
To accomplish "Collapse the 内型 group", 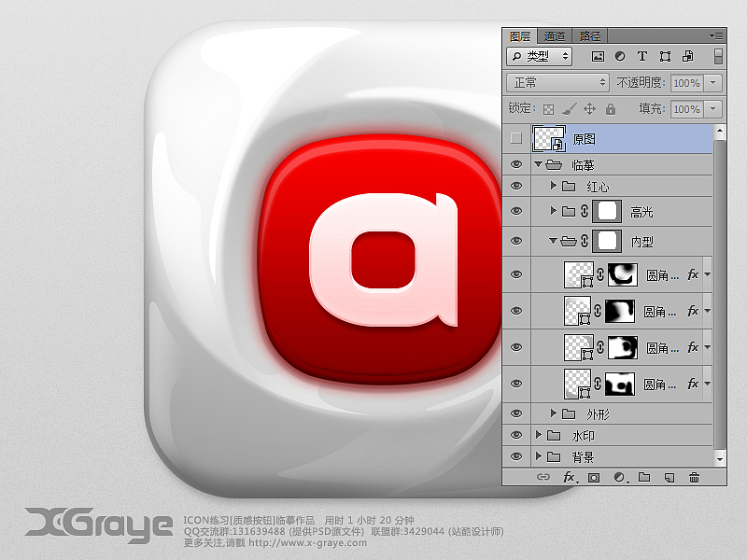I will pos(553,241).
